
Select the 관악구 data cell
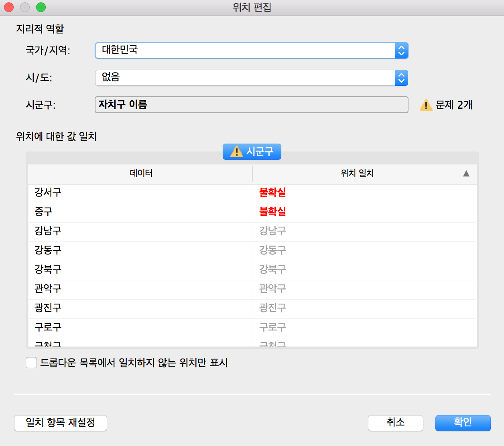pos(140,289)
